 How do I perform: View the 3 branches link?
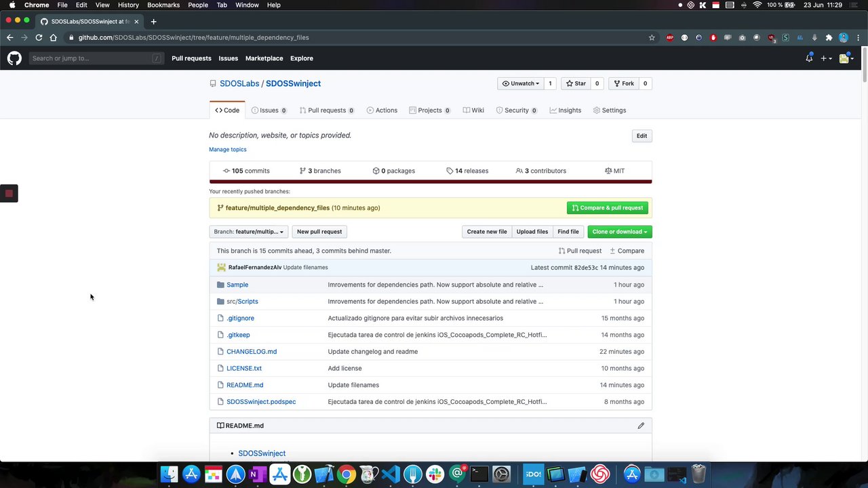click(320, 171)
